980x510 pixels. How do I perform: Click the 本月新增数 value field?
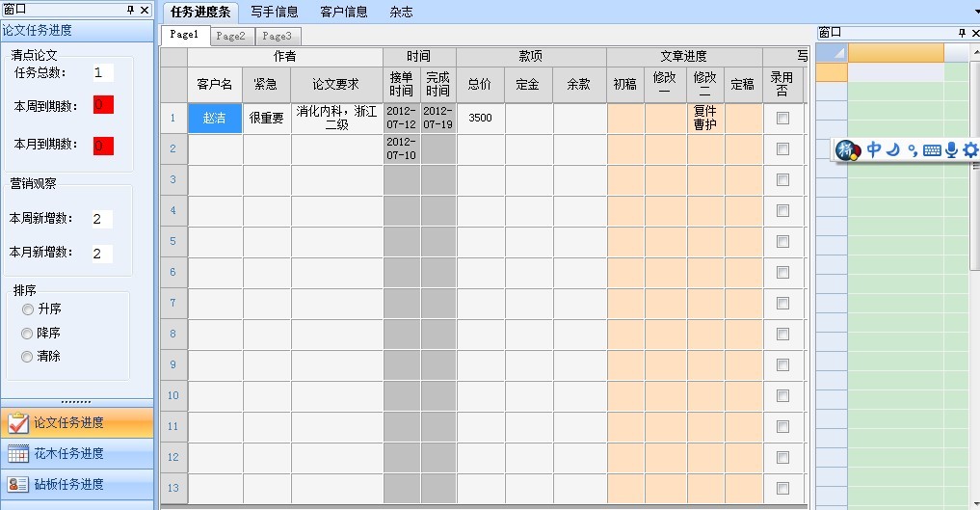(102, 254)
